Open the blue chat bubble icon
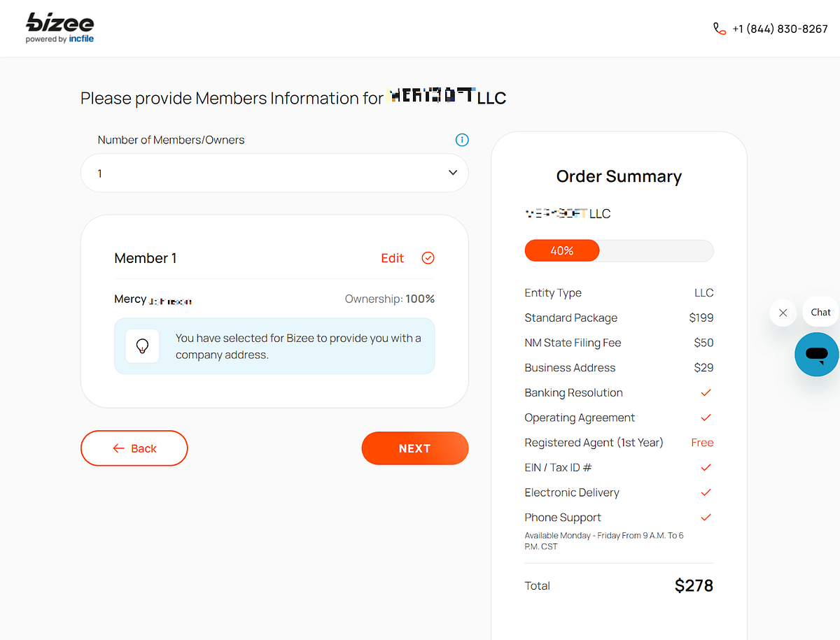 click(816, 355)
